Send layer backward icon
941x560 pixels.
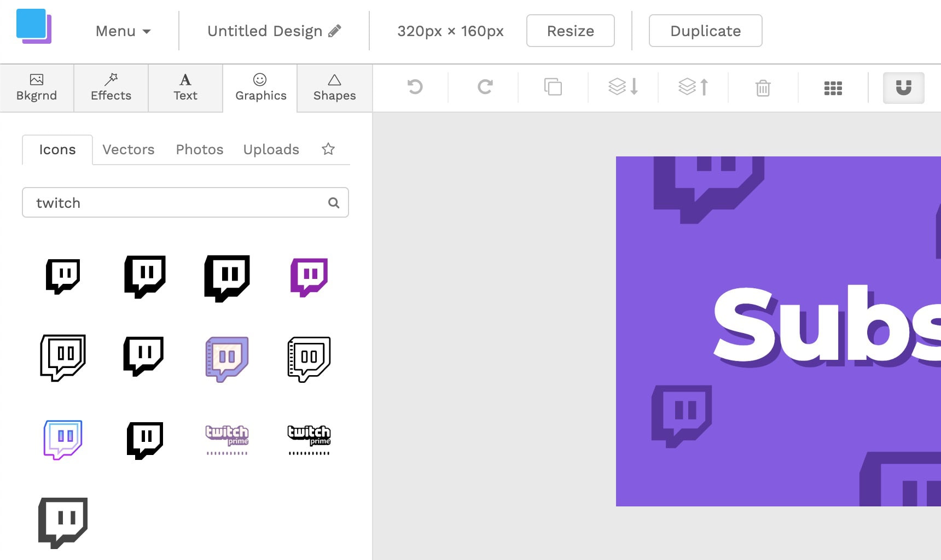pyautogui.click(x=623, y=87)
